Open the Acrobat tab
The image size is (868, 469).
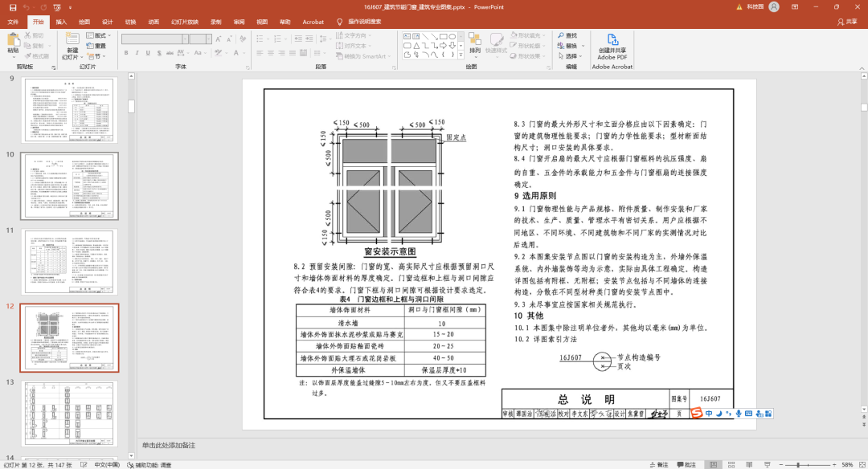[313, 22]
